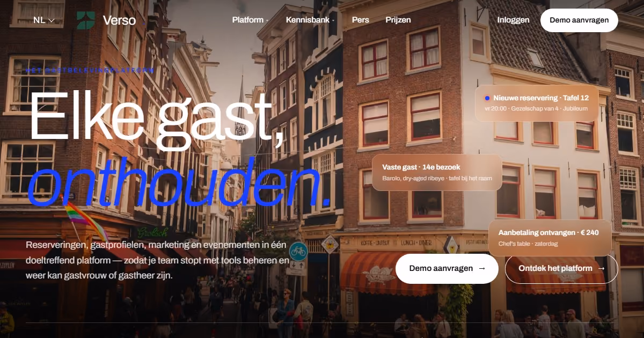The width and height of the screenshot is (644, 338).
Task: Click 'Chef's table · zaterdag' text
Action: pyautogui.click(x=529, y=244)
